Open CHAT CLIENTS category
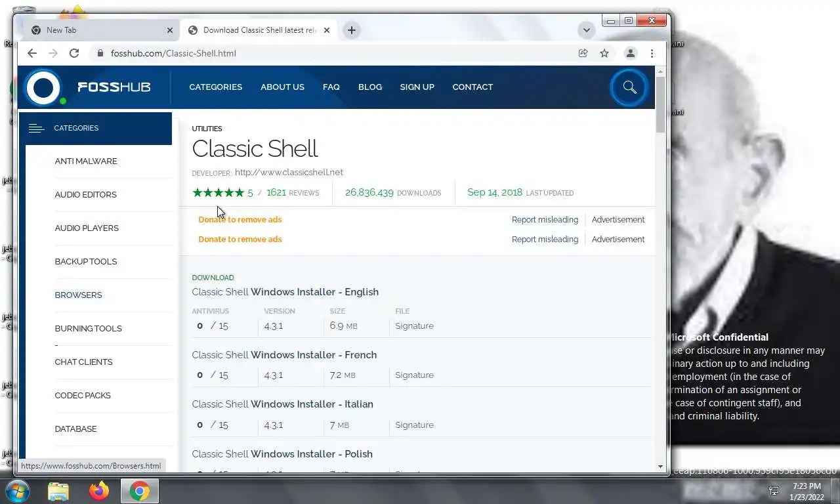Viewport: 840px width, 504px height. (84, 362)
